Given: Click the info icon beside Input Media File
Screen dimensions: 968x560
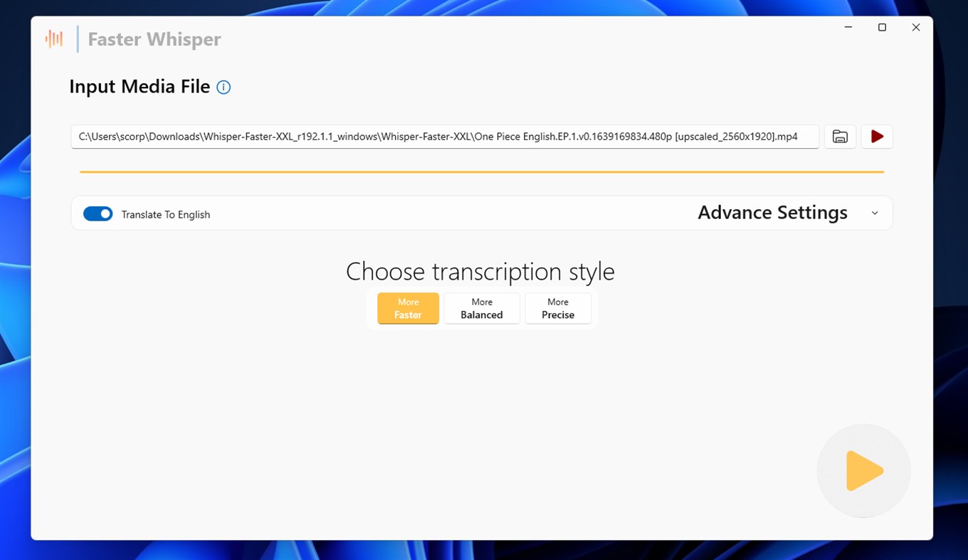Looking at the screenshot, I should click(223, 88).
